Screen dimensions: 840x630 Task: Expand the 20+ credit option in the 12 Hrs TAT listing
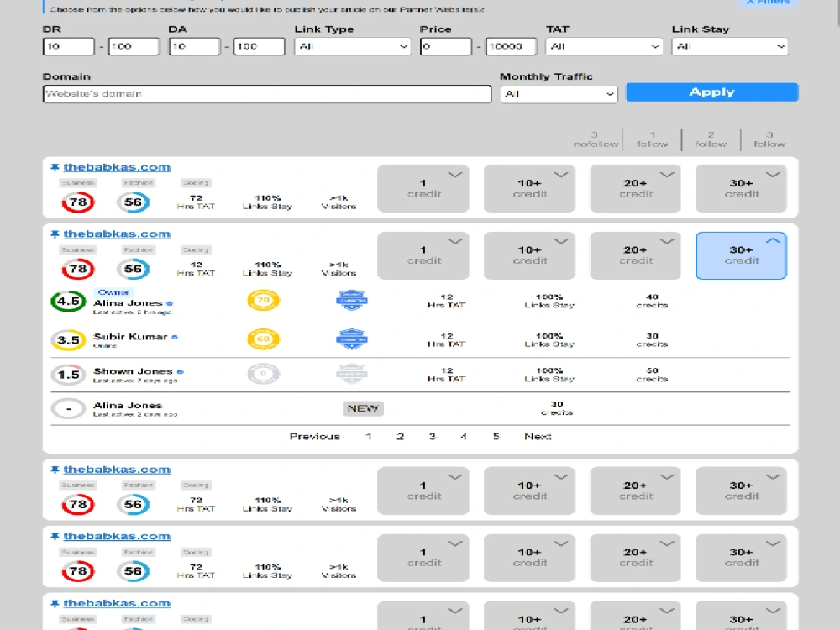(635, 255)
